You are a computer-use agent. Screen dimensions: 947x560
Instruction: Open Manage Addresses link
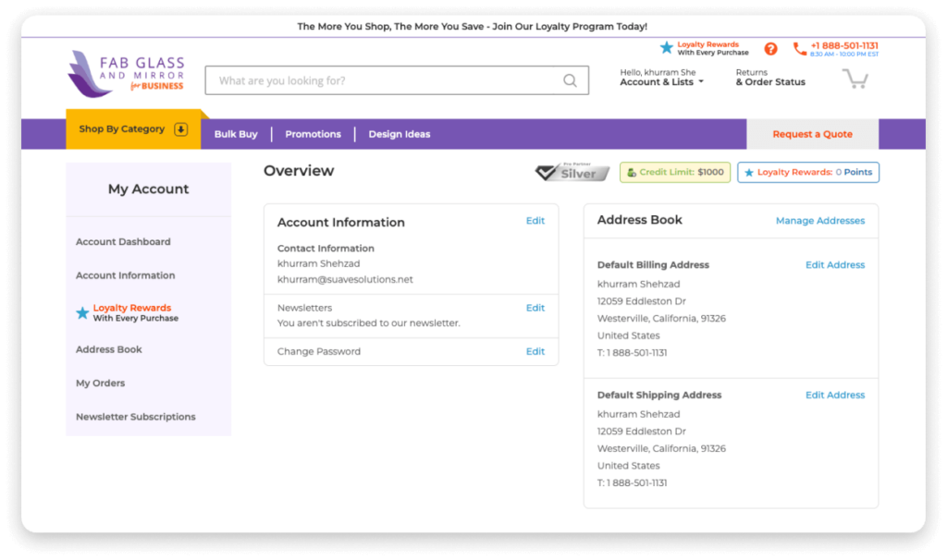tap(820, 221)
